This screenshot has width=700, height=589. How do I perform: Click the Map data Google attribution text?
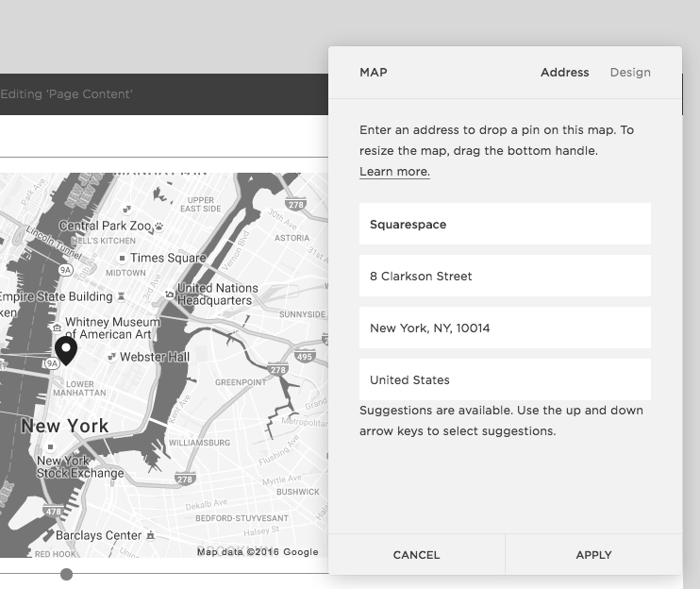pos(258,552)
